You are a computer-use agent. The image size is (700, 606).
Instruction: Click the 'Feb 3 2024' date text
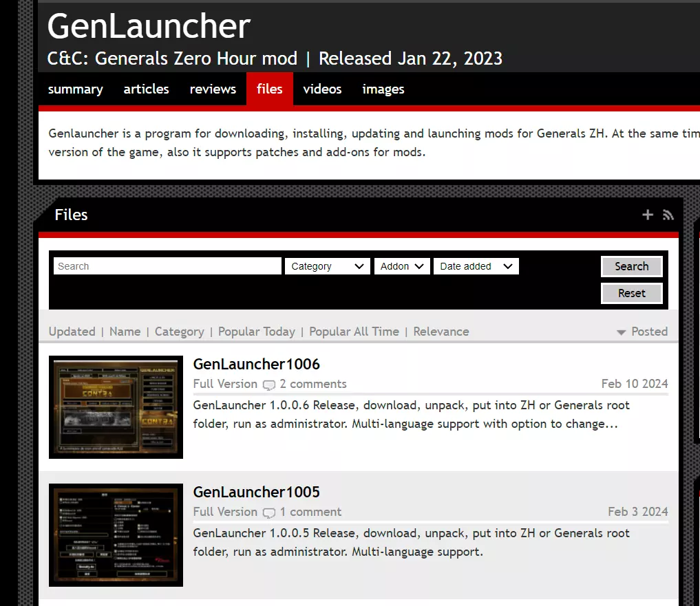click(637, 512)
